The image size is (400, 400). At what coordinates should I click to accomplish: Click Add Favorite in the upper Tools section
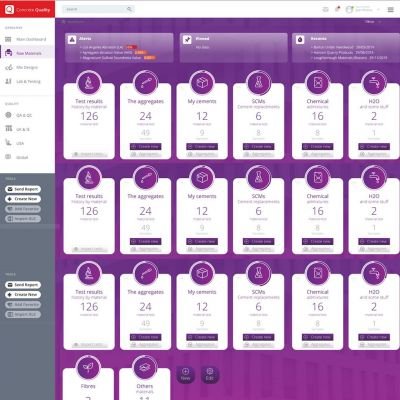[x=23, y=209]
